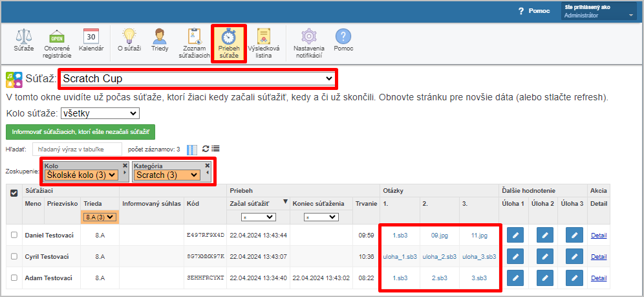Open the Školské kolo (3) grouping dropdown

click(x=81, y=175)
